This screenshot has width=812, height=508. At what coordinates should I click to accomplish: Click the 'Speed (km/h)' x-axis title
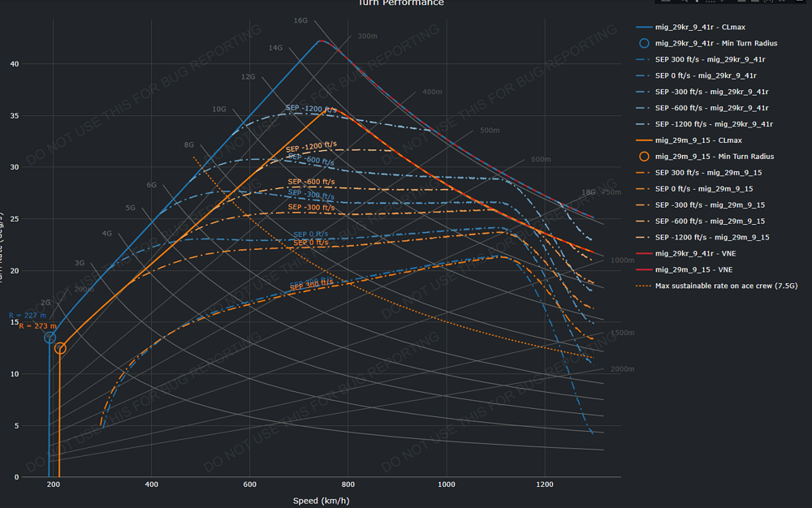pos(321,501)
